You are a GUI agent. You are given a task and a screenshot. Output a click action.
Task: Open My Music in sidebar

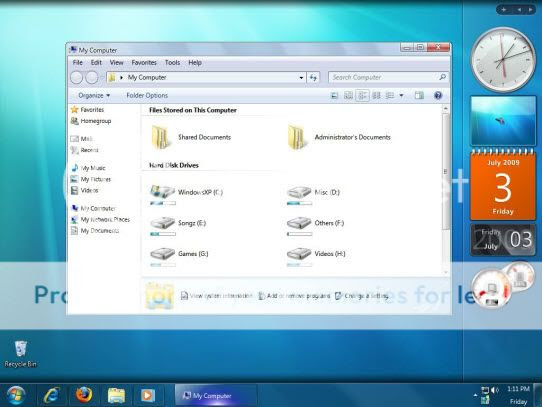click(x=88, y=168)
